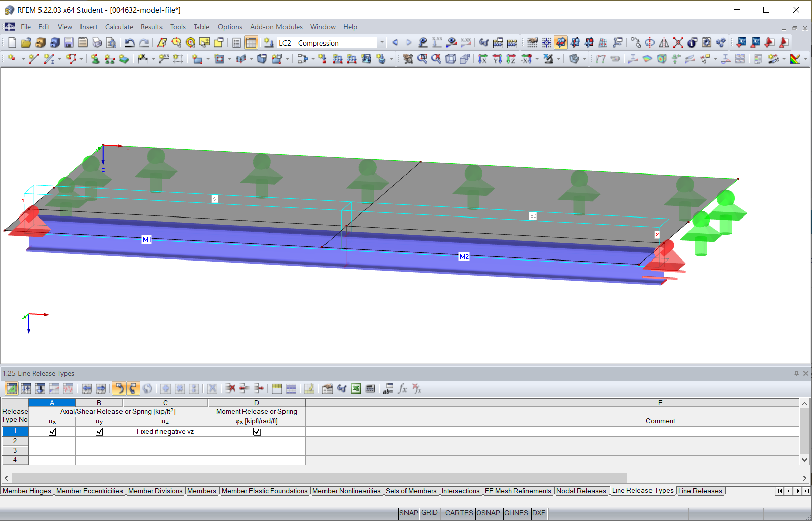Open the -x view direction dropdown arrow
Screen dimensions: 812x521
(x=536, y=59)
